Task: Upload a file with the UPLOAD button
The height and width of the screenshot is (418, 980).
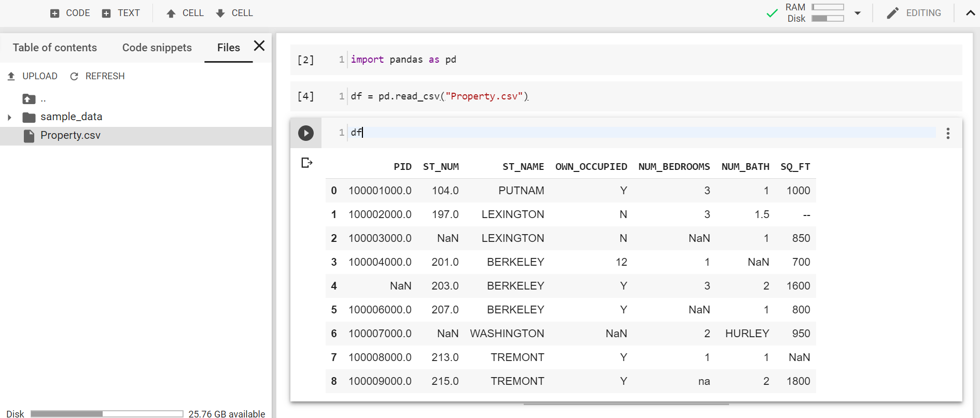Action: click(x=32, y=76)
